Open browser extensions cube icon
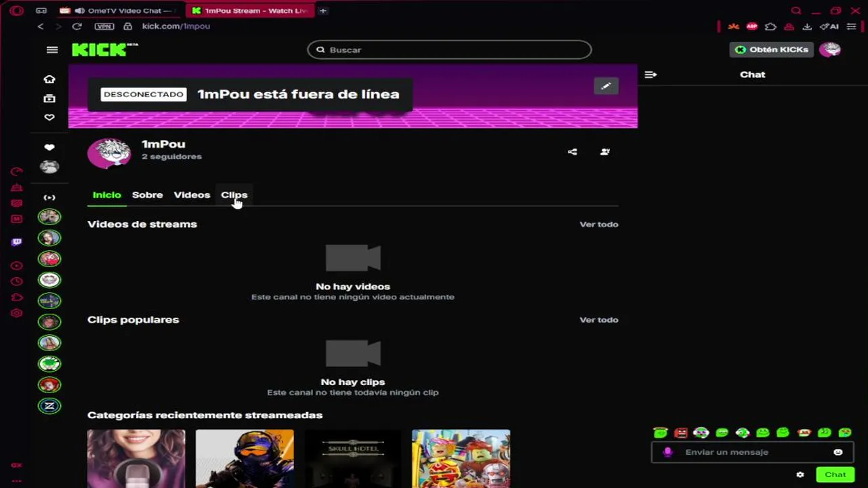 (770, 26)
